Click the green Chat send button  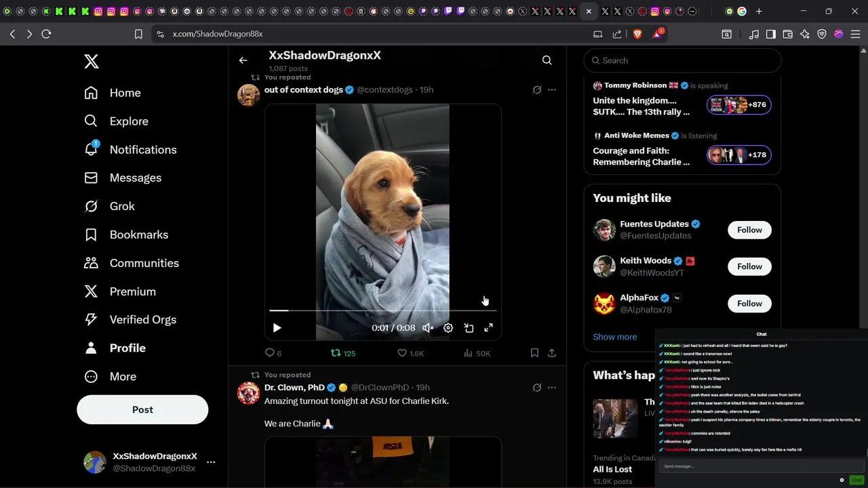[x=856, y=480]
